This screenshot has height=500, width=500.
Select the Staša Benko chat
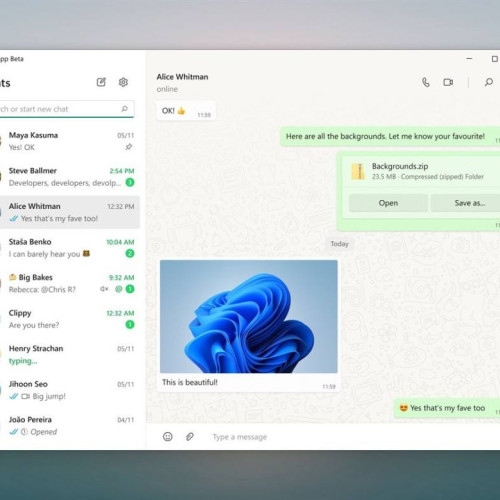pyautogui.click(x=70, y=248)
